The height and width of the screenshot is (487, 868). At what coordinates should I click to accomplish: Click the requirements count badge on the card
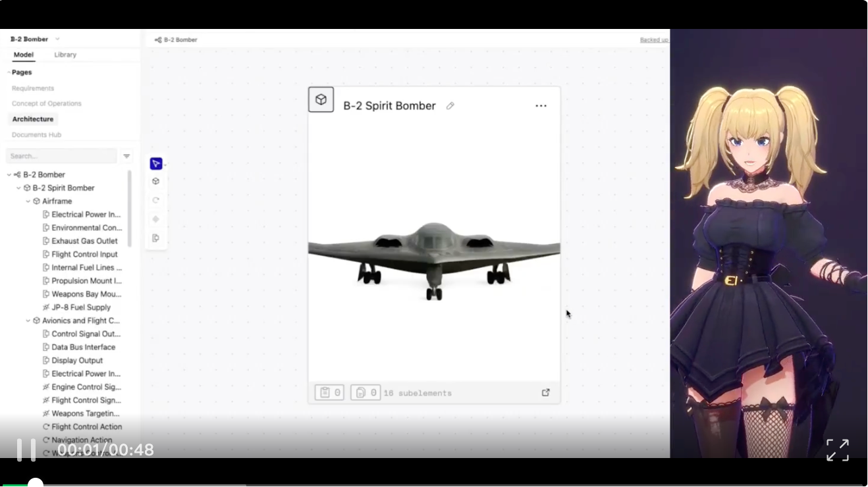tap(329, 393)
